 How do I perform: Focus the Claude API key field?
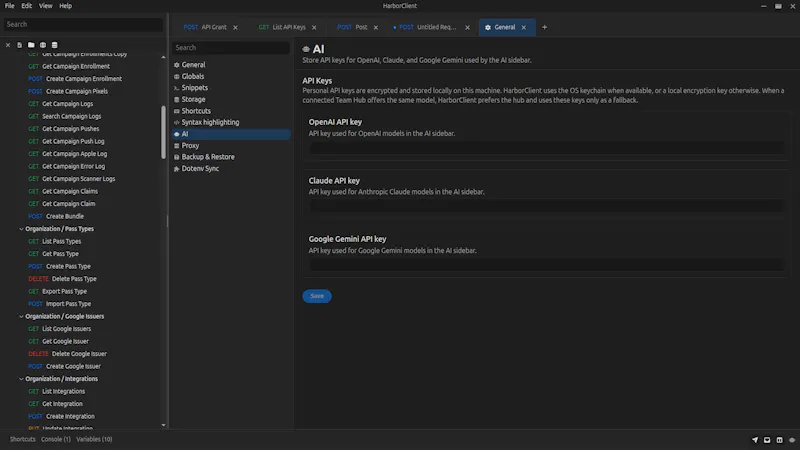click(x=546, y=206)
